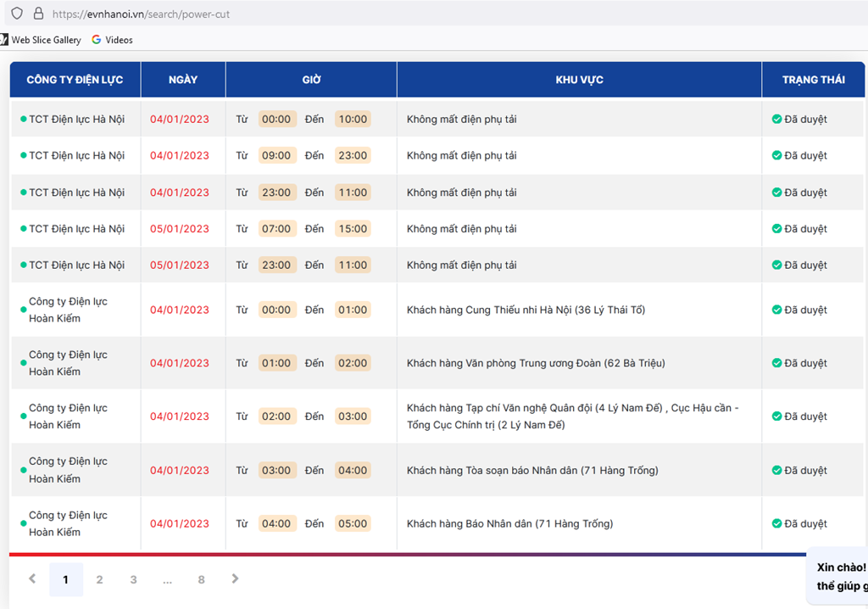This screenshot has height=609, width=868.
Task: Click the 07:00 start time badge
Action: coord(276,229)
